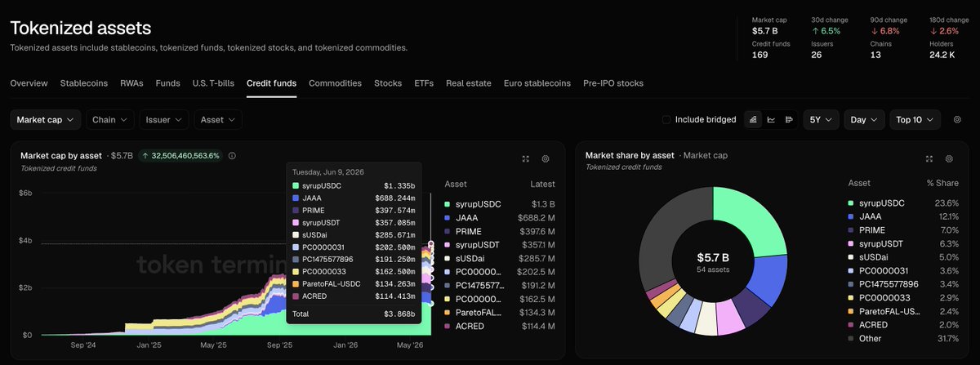Image resolution: width=980 pixels, height=365 pixels.
Task: Toggle syrupUSDC series in Market cap legend
Action: pyautogui.click(x=500, y=203)
